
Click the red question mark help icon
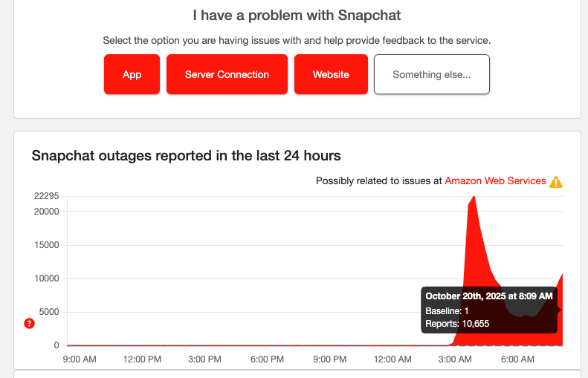[29, 323]
